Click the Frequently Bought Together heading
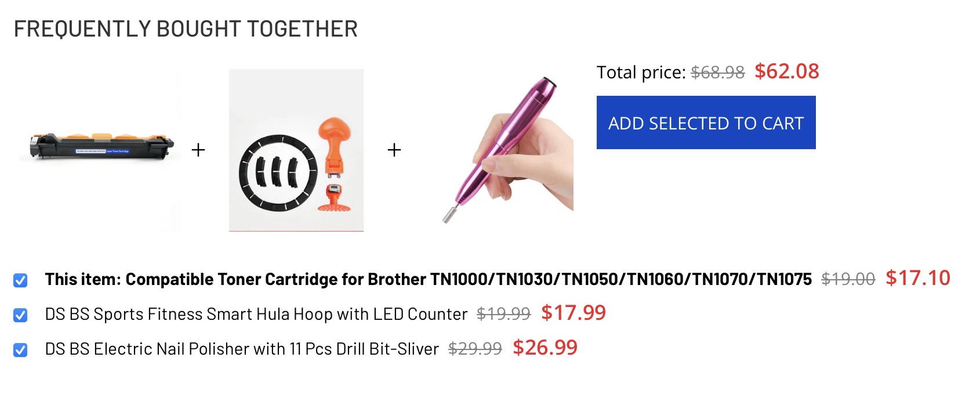 186,29
